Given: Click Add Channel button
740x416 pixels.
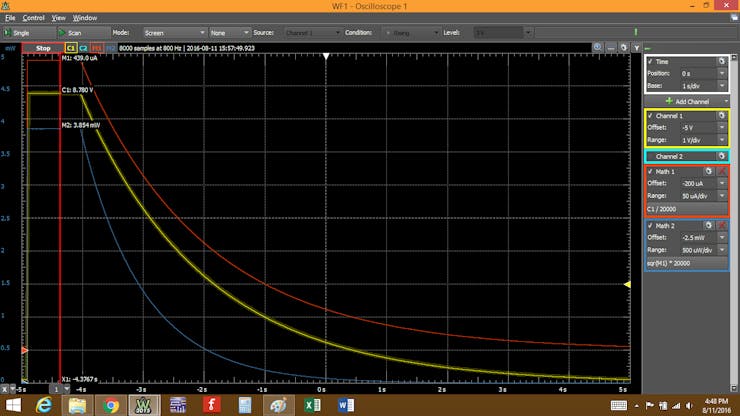Looking at the screenshot, I should [687, 102].
